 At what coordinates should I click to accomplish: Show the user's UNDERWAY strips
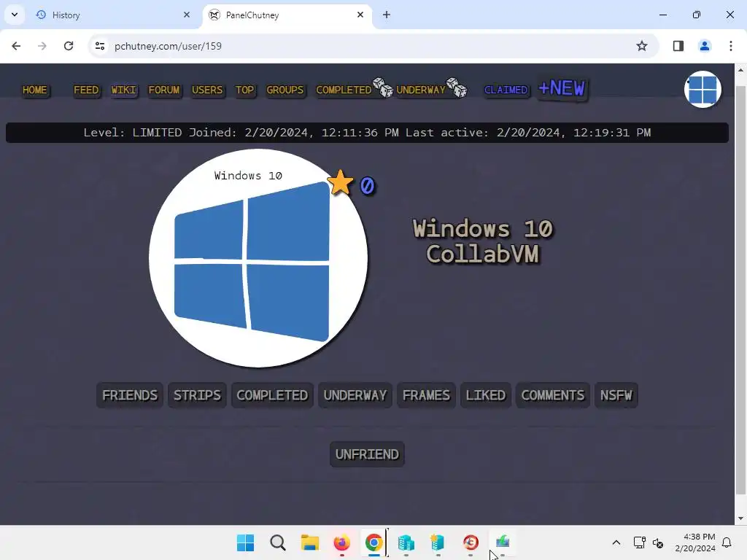tap(355, 395)
